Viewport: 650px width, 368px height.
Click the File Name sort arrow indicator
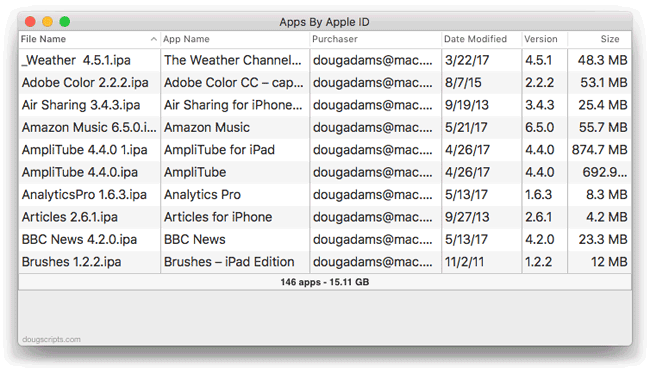tap(153, 39)
